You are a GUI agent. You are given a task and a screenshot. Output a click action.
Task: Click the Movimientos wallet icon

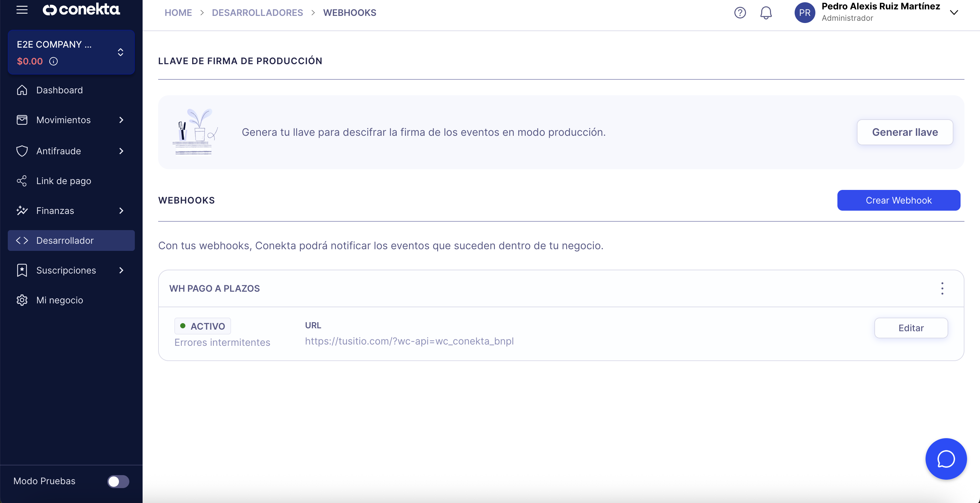(22, 120)
